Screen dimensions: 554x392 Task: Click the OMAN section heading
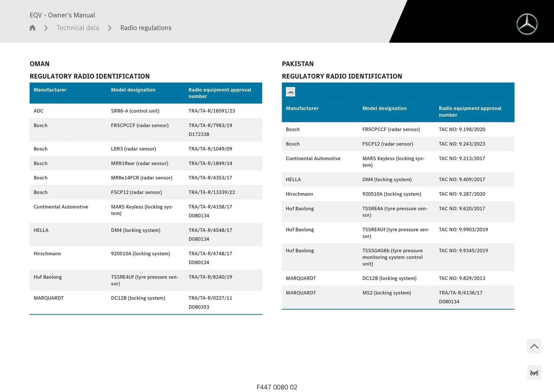[40, 64]
